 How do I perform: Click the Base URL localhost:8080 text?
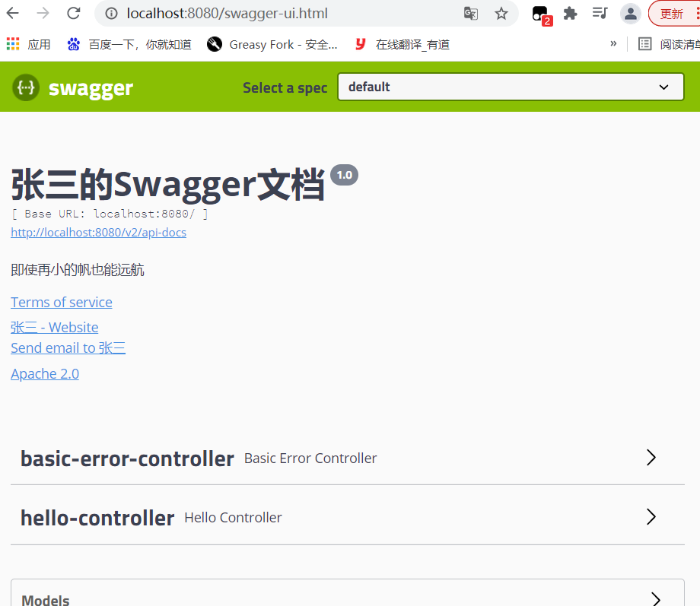110,214
